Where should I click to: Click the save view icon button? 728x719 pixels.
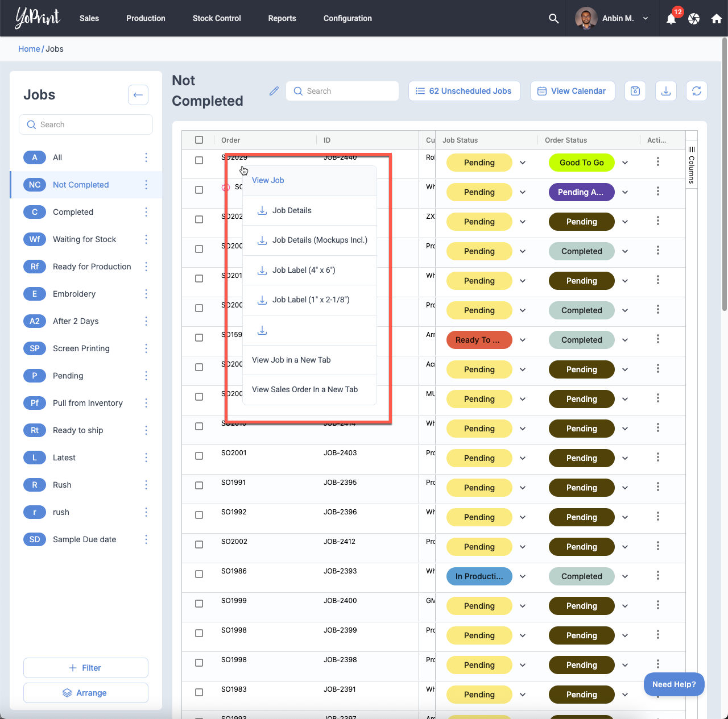point(635,91)
